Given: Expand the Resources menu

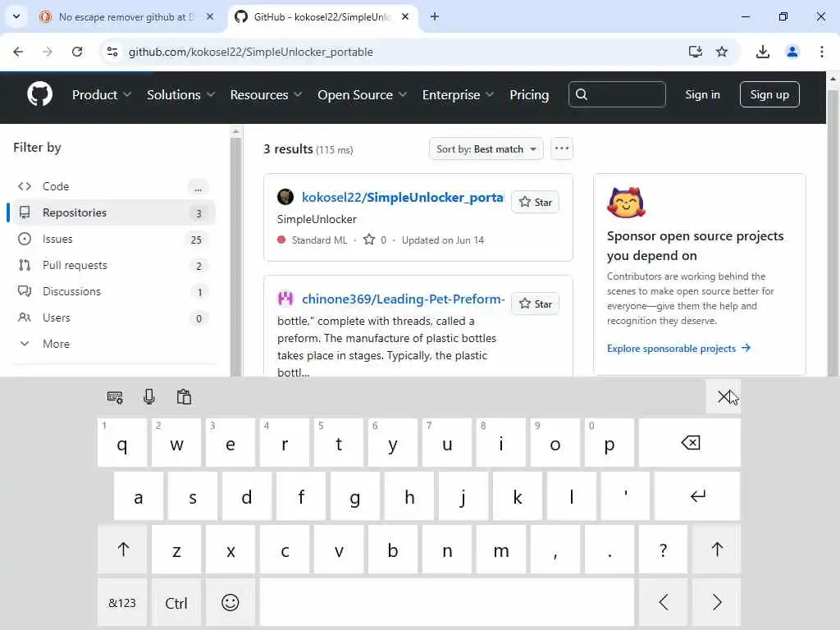Looking at the screenshot, I should click(x=266, y=95).
